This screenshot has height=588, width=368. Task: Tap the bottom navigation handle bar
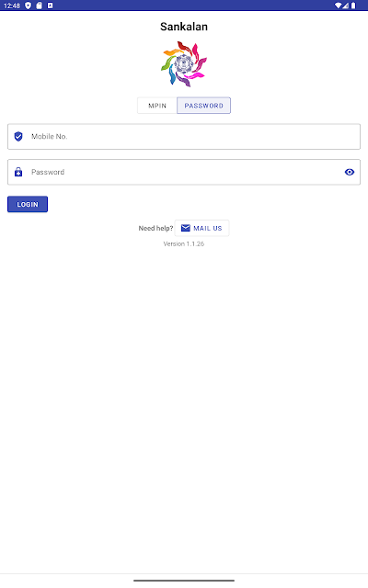pyautogui.click(x=184, y=581)
